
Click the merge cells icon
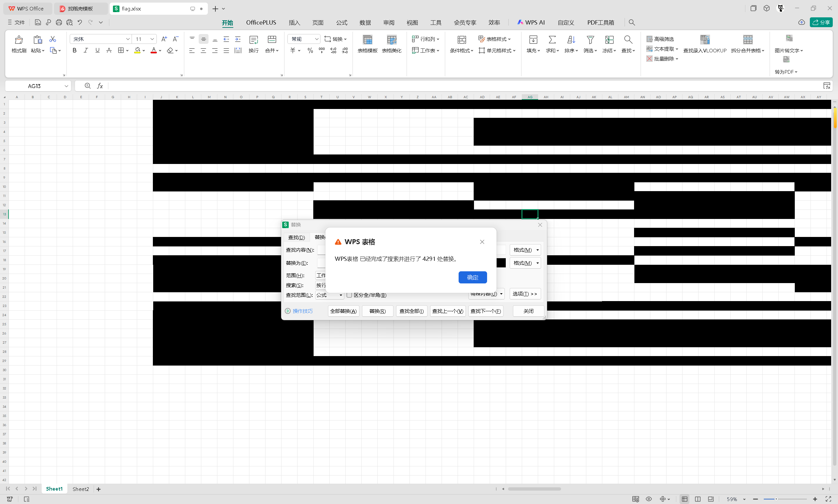tap(272, 40)
